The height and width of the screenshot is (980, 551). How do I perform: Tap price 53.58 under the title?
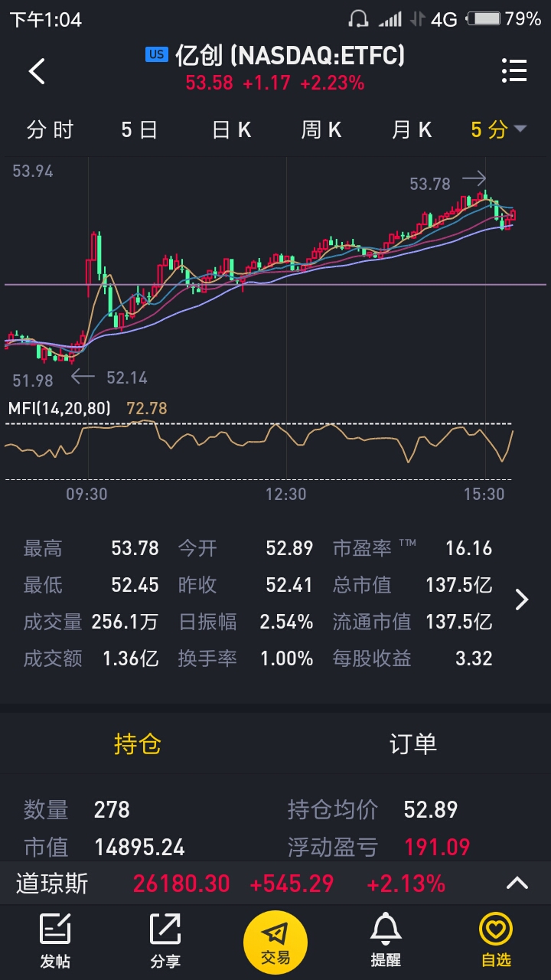coord(209,83)
